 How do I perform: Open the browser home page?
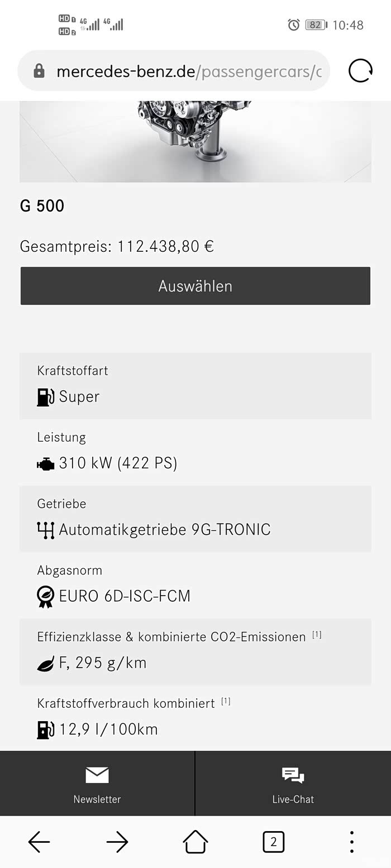(195, 842)
